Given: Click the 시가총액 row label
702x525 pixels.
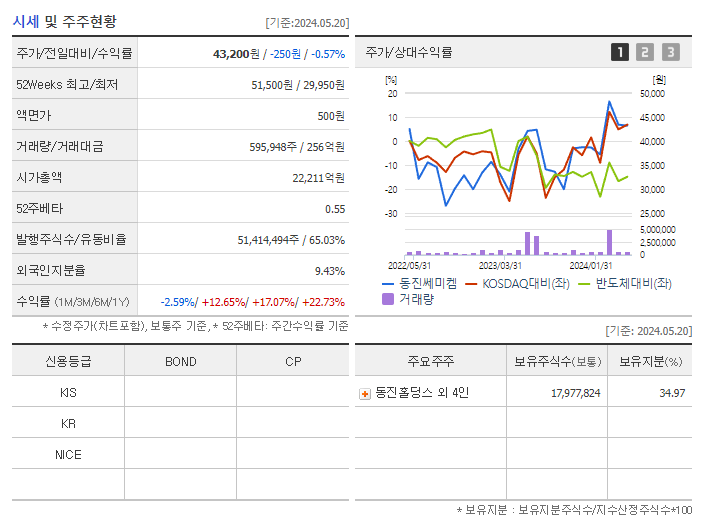Looking at the screenshot, I should click(39, 177).
